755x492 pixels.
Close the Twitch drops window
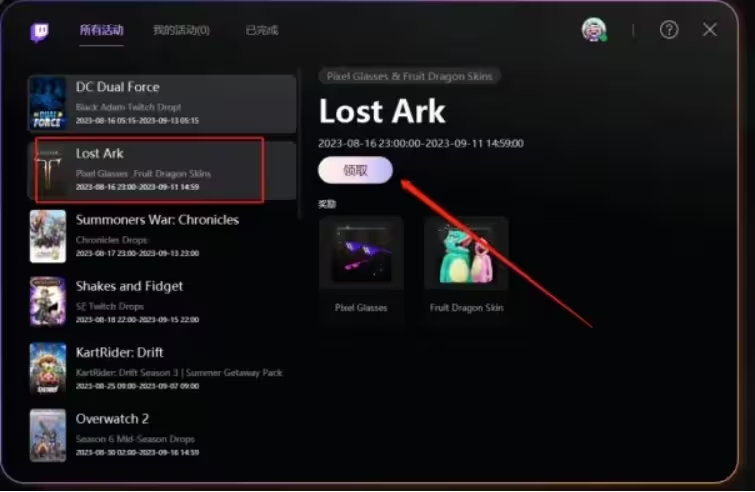coord(710,29)
